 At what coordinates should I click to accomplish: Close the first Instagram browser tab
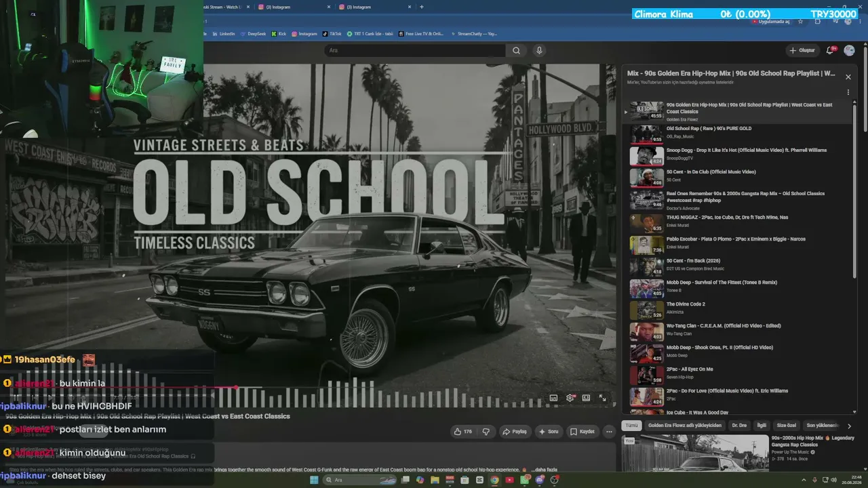click(x=329, y=7)
